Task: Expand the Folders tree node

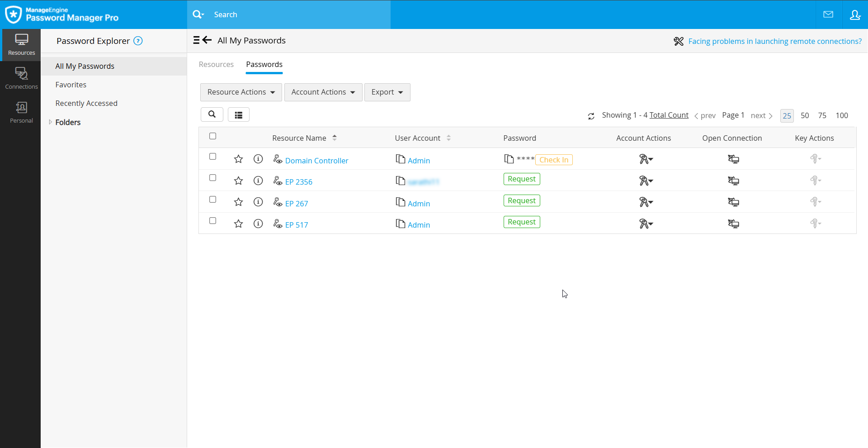Action: 50,122
